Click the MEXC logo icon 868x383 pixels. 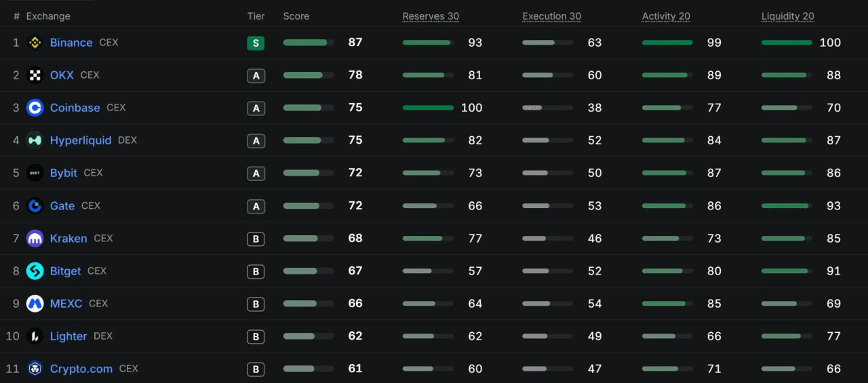coord(35,304)
